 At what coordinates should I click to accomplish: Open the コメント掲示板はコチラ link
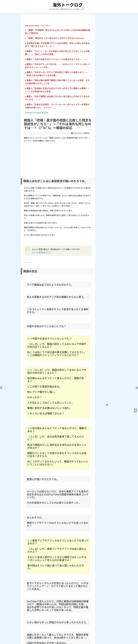(x=41, y=252)
